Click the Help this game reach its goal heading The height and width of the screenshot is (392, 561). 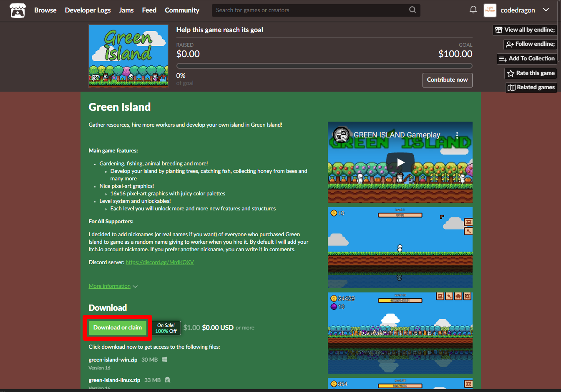220,30
